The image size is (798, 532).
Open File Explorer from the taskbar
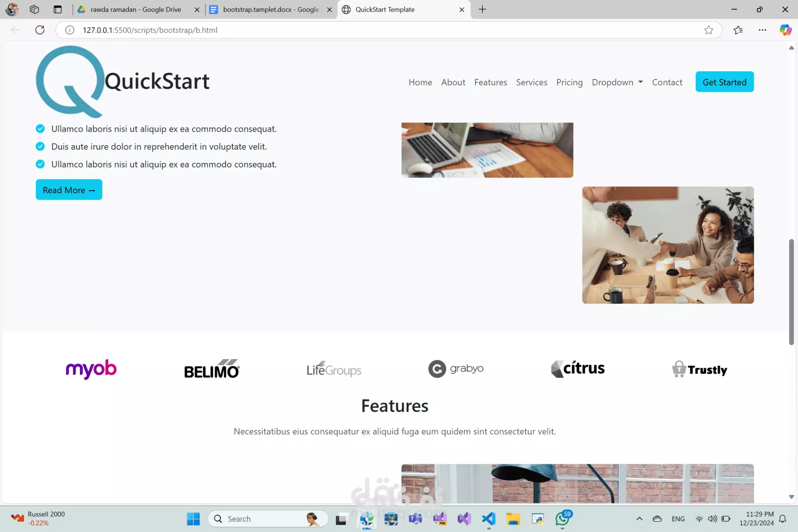point(513,519)
